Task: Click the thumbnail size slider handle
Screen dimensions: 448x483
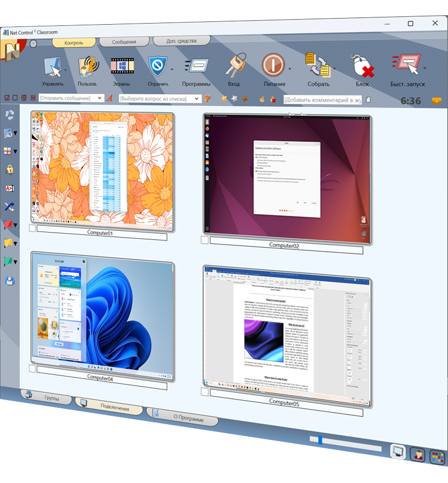Action: [x=320, y=440]
